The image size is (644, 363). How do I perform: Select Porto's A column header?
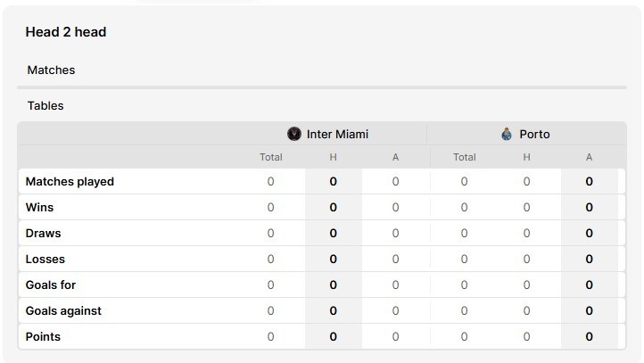click(x=589, y=157)
